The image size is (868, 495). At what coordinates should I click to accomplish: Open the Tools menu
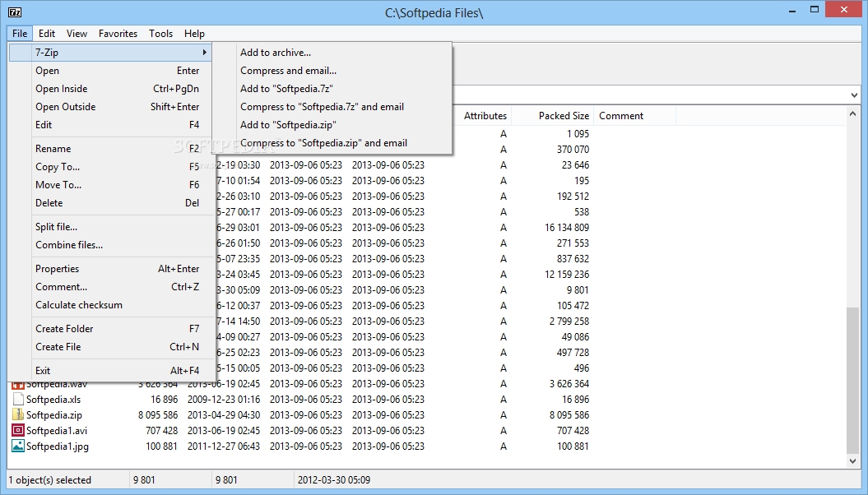(160, 33)
